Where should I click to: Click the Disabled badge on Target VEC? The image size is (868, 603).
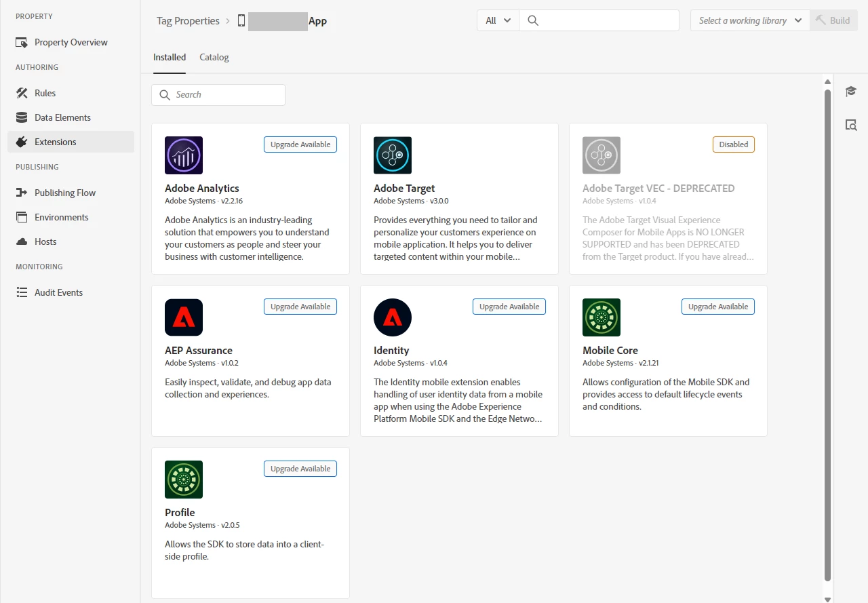734,144
